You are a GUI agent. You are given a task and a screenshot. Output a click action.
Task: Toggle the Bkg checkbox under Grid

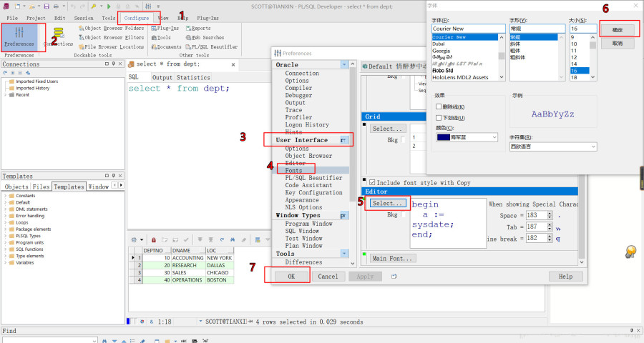[x=404, y=140]
